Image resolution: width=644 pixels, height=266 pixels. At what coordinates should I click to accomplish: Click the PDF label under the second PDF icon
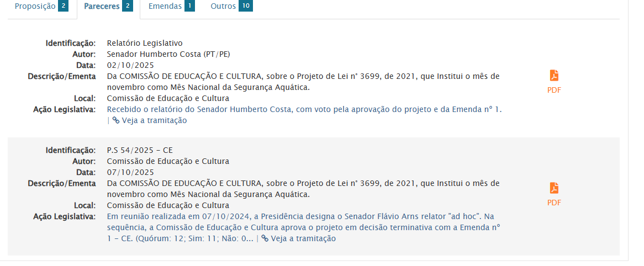(554, 203)
